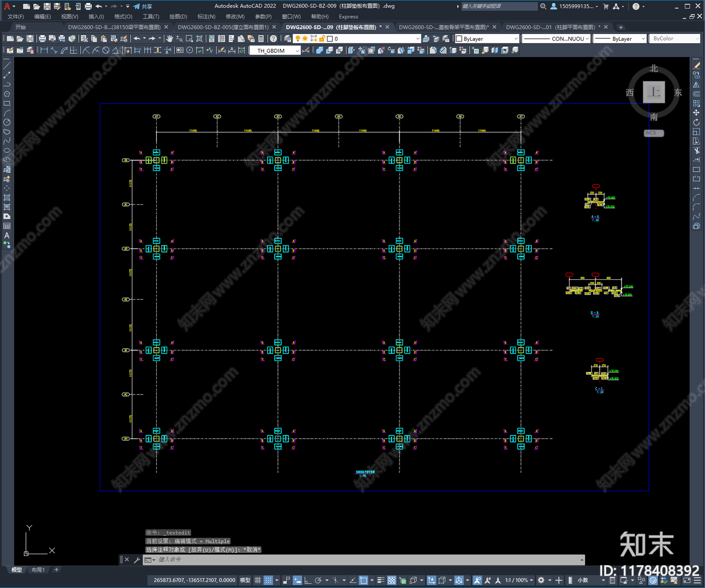Viewport: 705px width, 588px height.
Task: Activate the Pan hand tool
Action: pyautogui.click(x=170, y=39)
